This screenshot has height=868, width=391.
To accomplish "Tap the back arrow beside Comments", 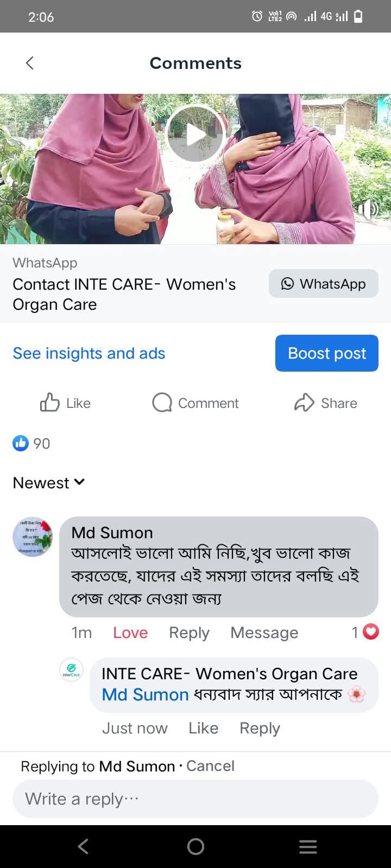I will click(x=30, y=63).
